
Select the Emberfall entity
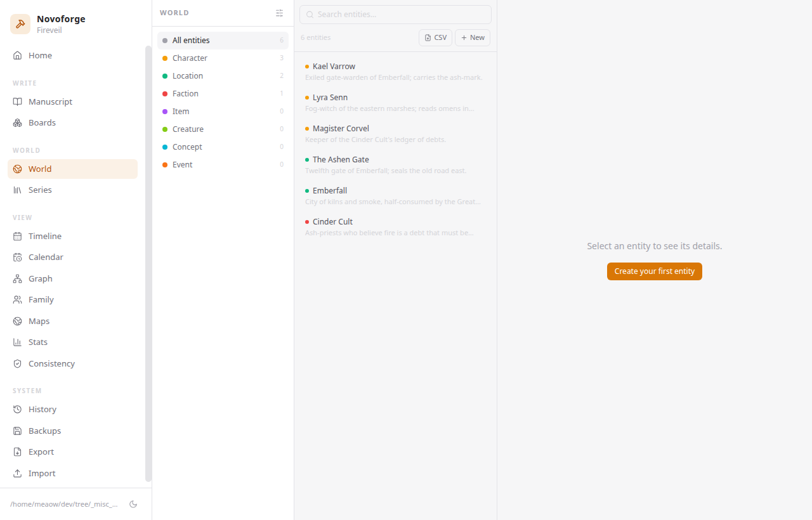(x=395, y=196)
